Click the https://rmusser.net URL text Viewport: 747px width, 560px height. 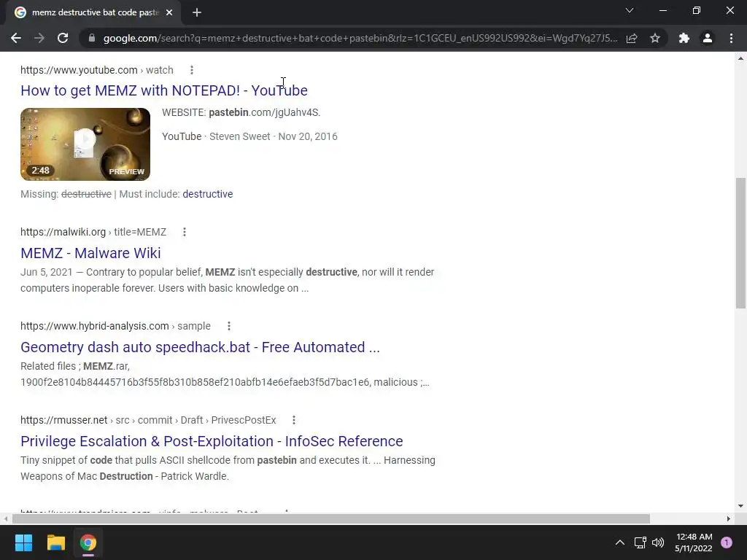click(x=64, y=420)
